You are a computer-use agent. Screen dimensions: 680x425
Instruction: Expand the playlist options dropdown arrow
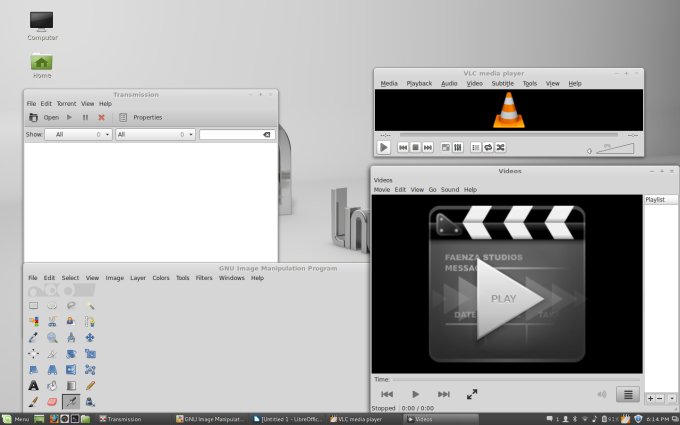(x=671, y=398)
